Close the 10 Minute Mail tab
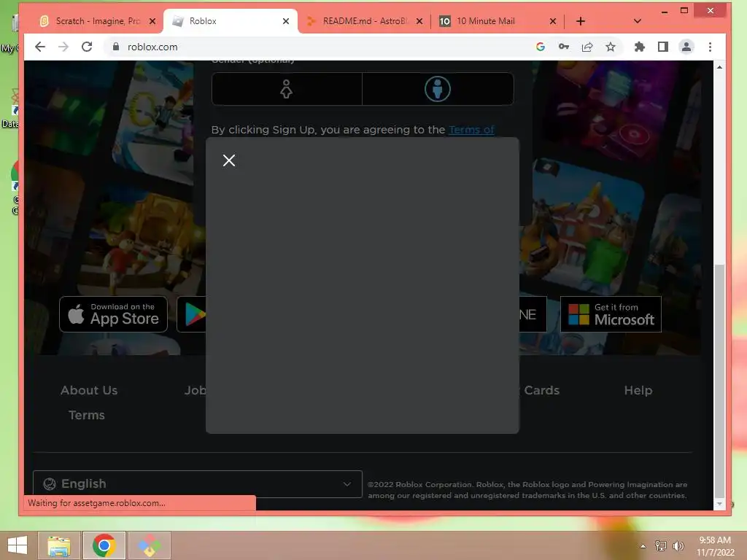The height and width of the screenshot is (560, 747). [553, 21]
